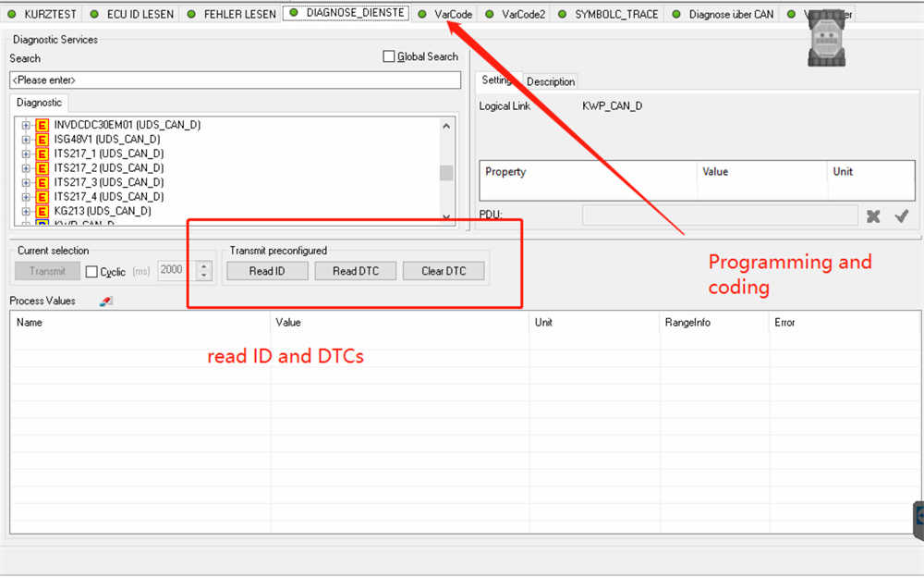The image size is (924, 578).
Task: Expand the ITS217_1 tree node
Action: coord(26,154)
